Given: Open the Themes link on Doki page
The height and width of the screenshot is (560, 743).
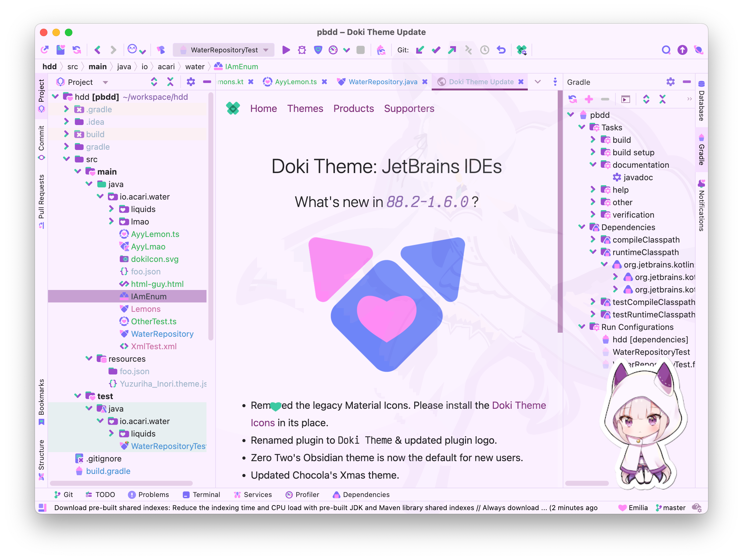Looking at the screenshot, I should (305, 109).
